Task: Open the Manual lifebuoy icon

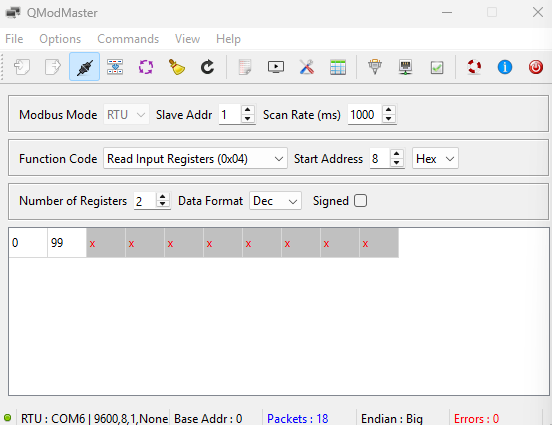Action: [x=474, y=67]
